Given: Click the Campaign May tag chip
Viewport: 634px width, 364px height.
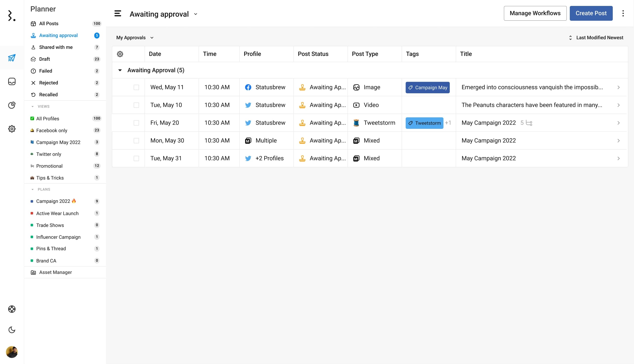Looking at the screenshot, I should [428, 88].
